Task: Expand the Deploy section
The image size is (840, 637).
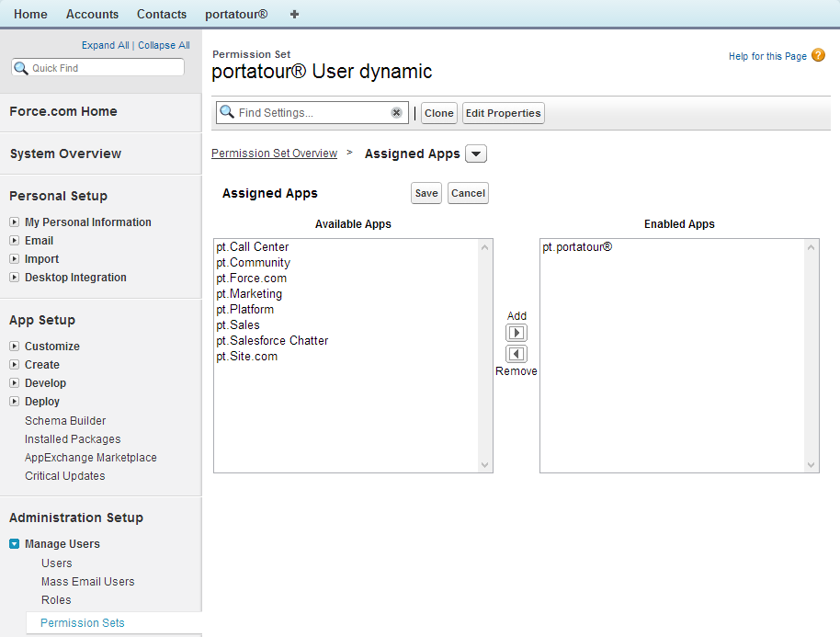Action: [x=15, y=402]
